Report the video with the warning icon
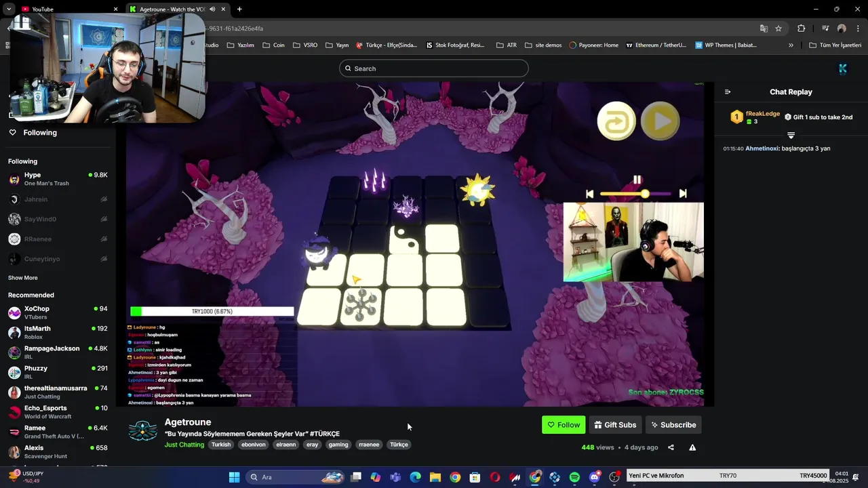868x488 pixels. tap(692, 447)
